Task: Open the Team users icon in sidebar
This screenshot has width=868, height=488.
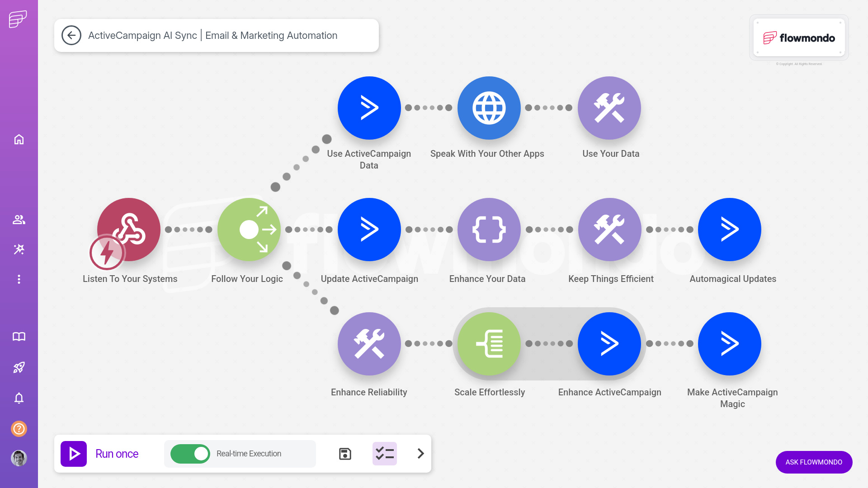Action: (x=19, y=220)
